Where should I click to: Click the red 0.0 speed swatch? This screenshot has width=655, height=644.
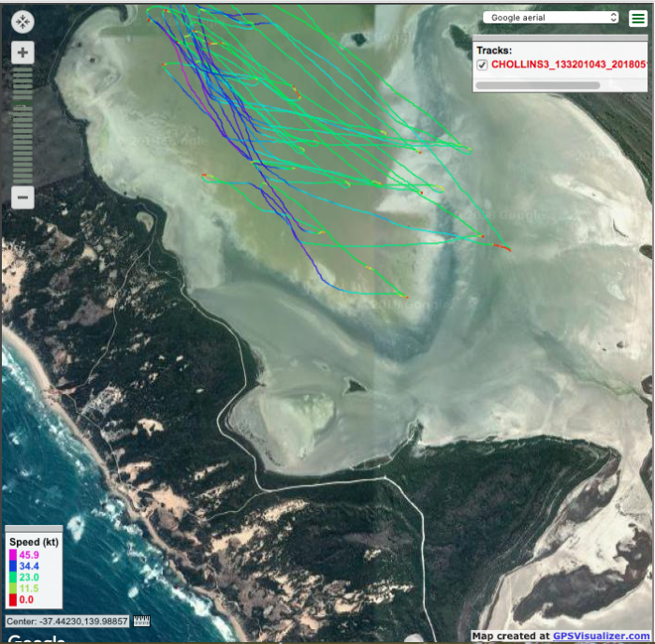[x=12, y=599]
